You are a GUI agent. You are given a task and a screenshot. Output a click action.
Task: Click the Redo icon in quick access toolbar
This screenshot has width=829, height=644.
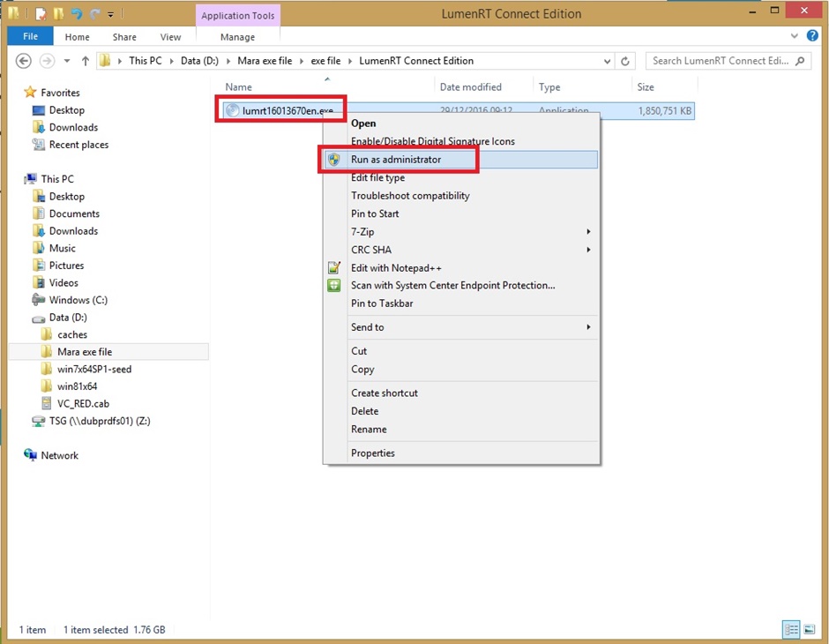[x=94, y=14]
